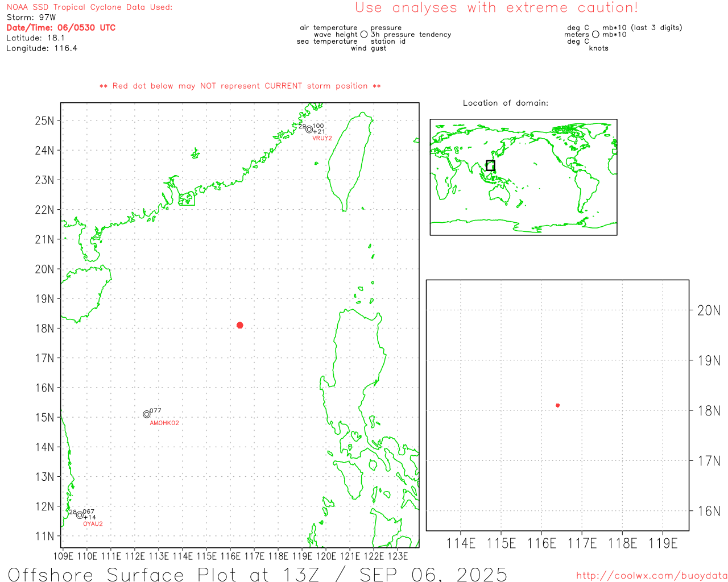This screenshot has height=582, width=728.
Task: Click the '100' pressure reading near VRUY2
Action: (x=318, y=126)
